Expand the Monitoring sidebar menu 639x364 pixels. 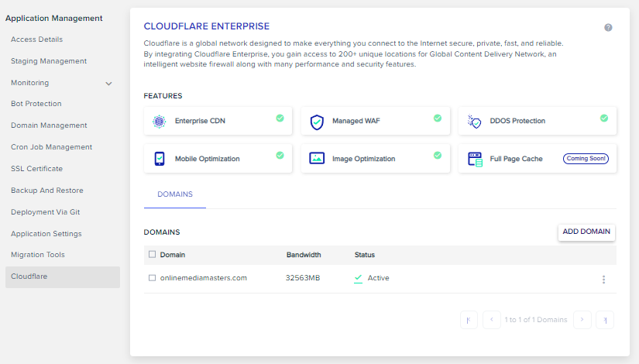(x=108, y=84)
